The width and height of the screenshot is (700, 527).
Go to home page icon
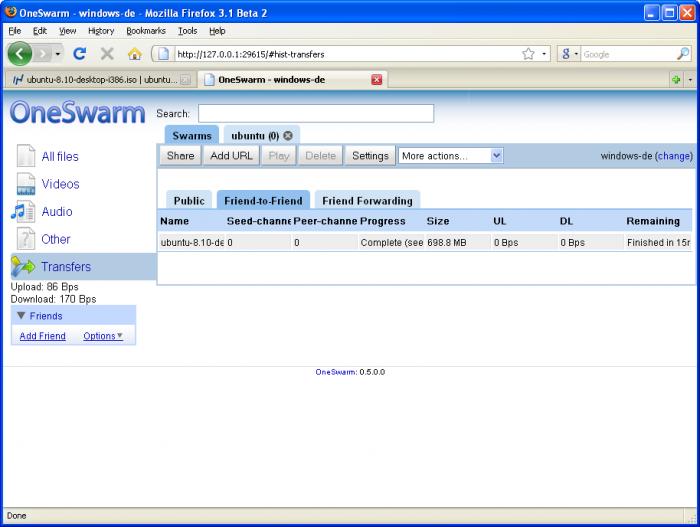click(134, 54)
